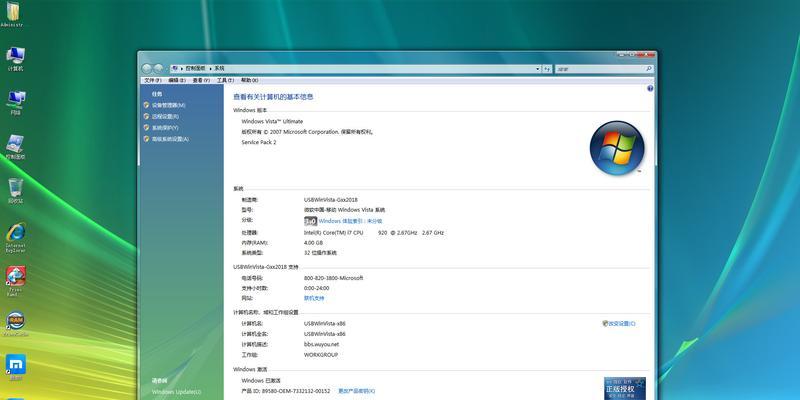Viewport: 800px width, 400px height.
Task: Launch Internet Explorer from desktop
Action: [15, 237]
